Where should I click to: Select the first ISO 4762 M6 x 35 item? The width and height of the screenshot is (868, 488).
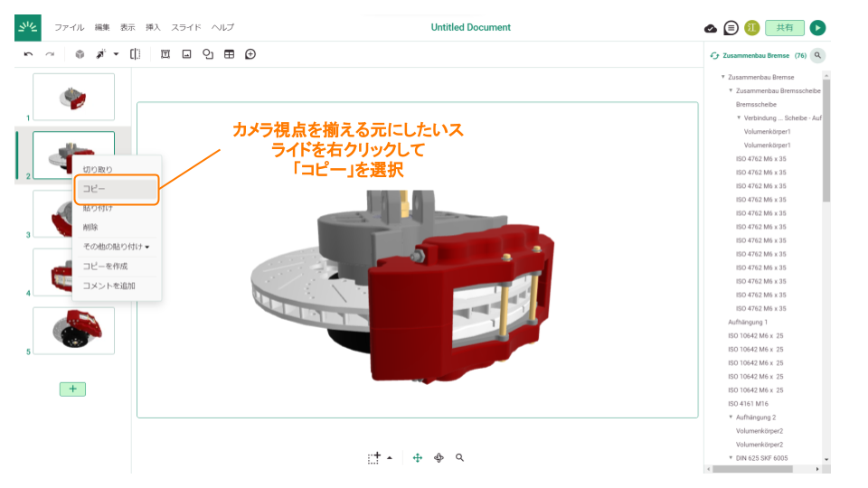coord(760,159)
